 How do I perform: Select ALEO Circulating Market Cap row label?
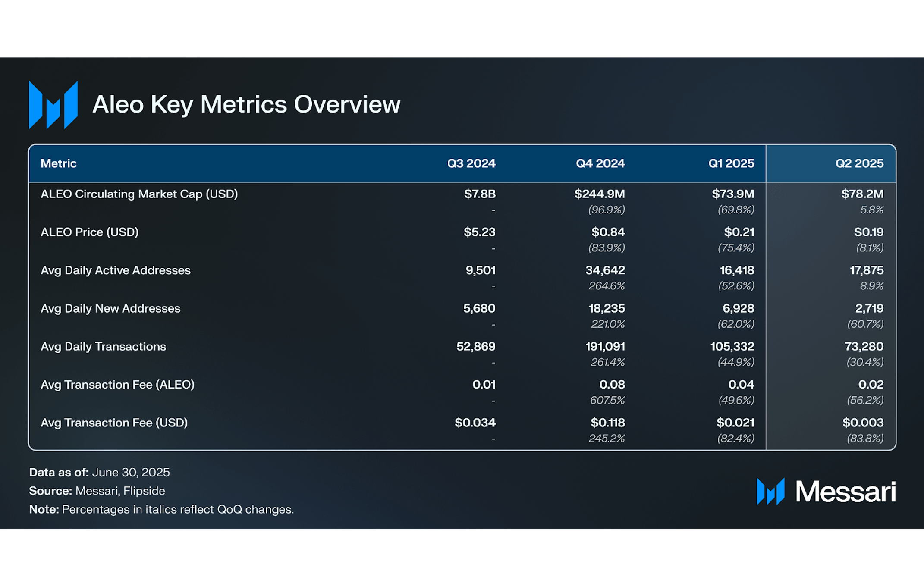[x=139, y=194]
